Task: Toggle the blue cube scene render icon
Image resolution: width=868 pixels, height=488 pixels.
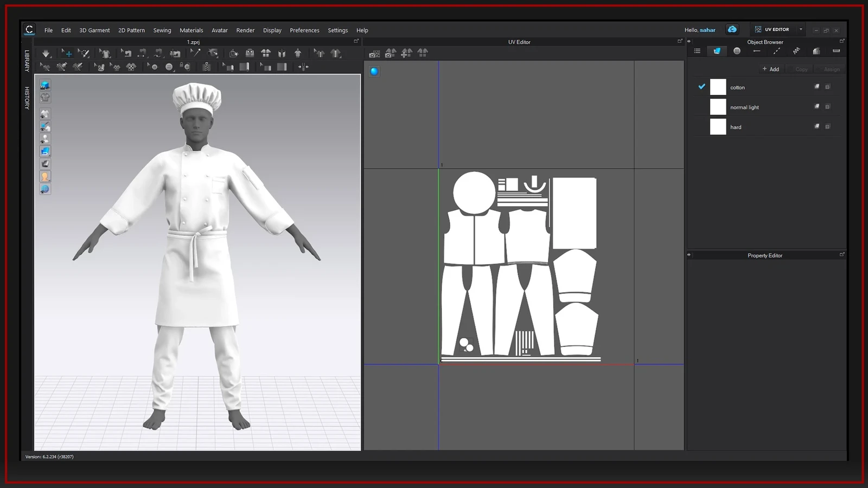Action: click(x=45, y=85)
